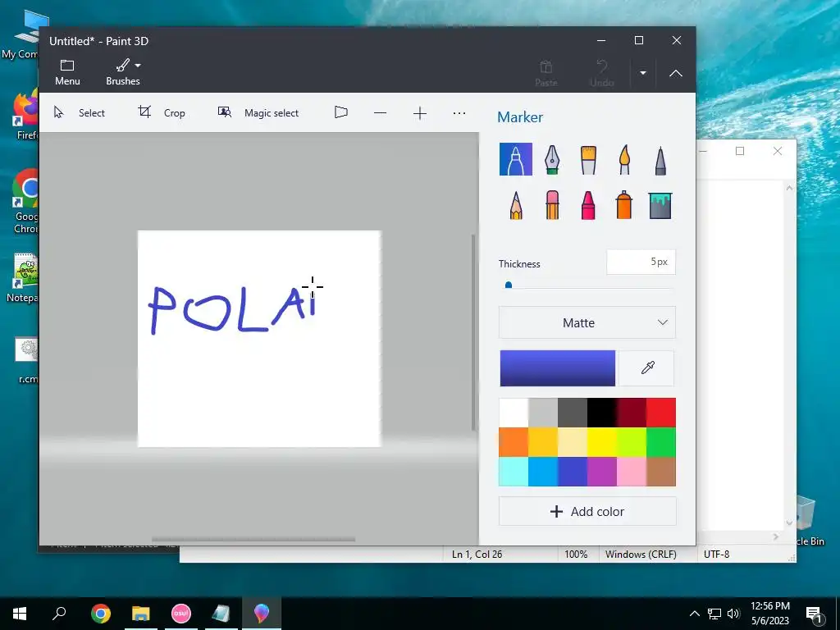840x630 pixels.
Task: Collapse the ribbon with the chevron
Action: tap(676, 73)
